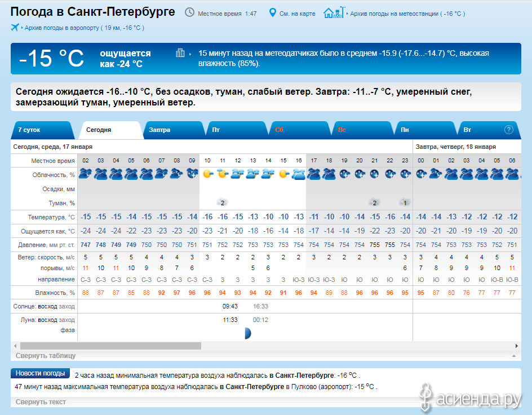Screen dimensions: 532x415
Task: Click the city buildings sensor icon
Action: coord(180,52)
